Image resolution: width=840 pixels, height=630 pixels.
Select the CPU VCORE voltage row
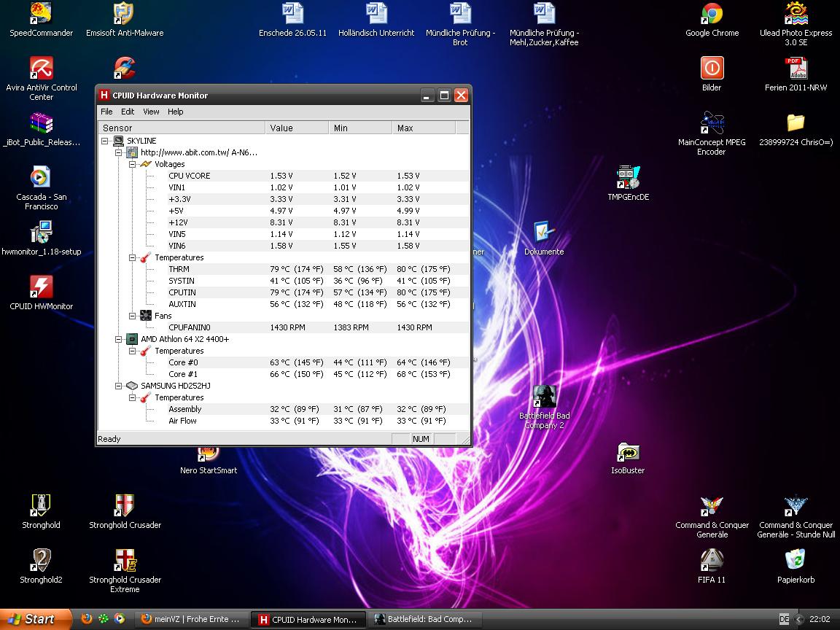point(189,176)
